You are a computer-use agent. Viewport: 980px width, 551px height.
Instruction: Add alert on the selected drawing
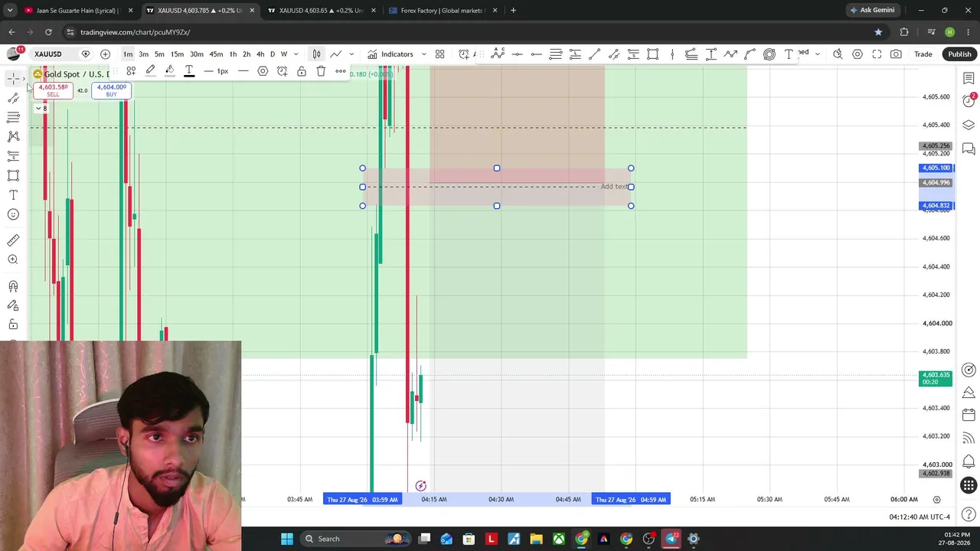pyautogui.click(x=283, y=71)
